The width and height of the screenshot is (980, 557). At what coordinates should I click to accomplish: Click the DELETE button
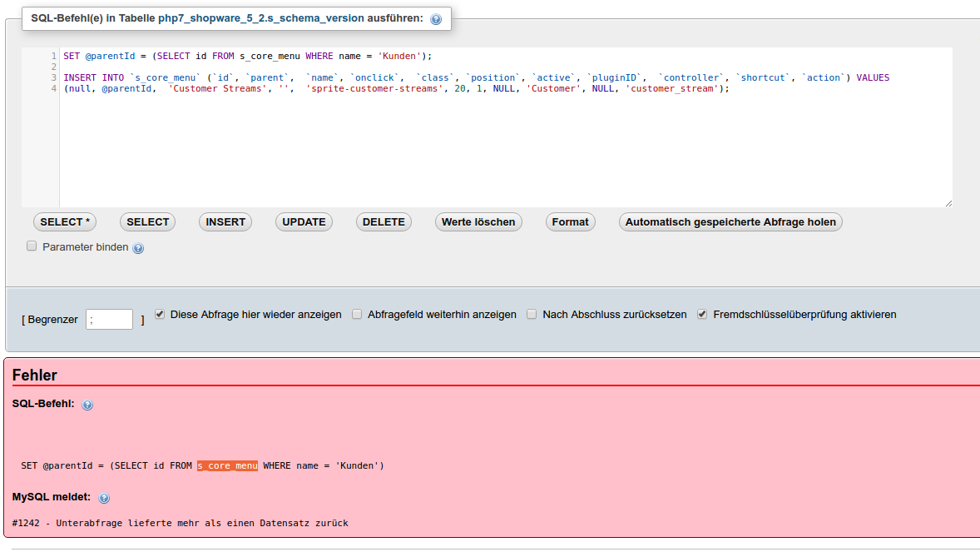click(x=384, y=222)
